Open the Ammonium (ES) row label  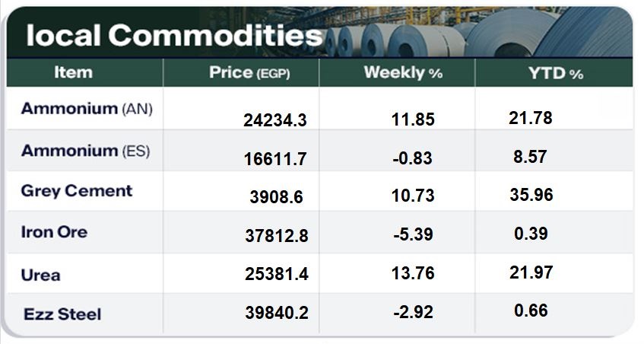(85, 151)
